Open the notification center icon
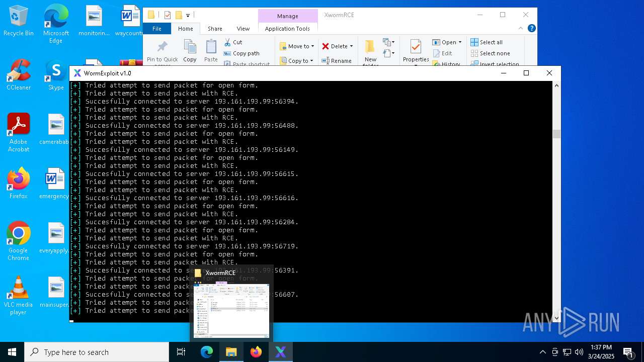 628,352
